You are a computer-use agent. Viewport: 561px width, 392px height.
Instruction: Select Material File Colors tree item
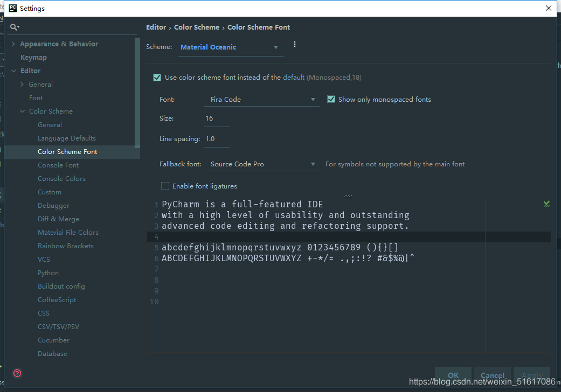68,232
